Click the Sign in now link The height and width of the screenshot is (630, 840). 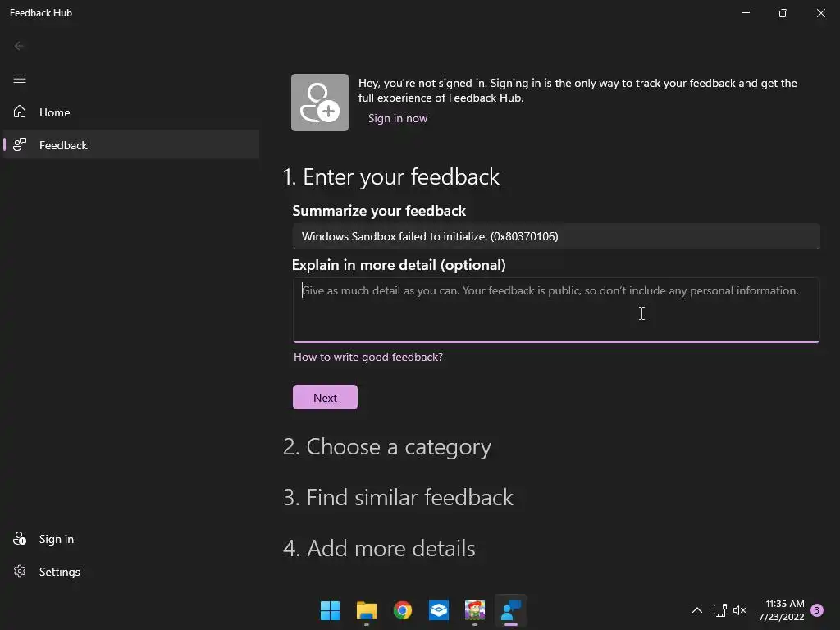pos(398,118)
